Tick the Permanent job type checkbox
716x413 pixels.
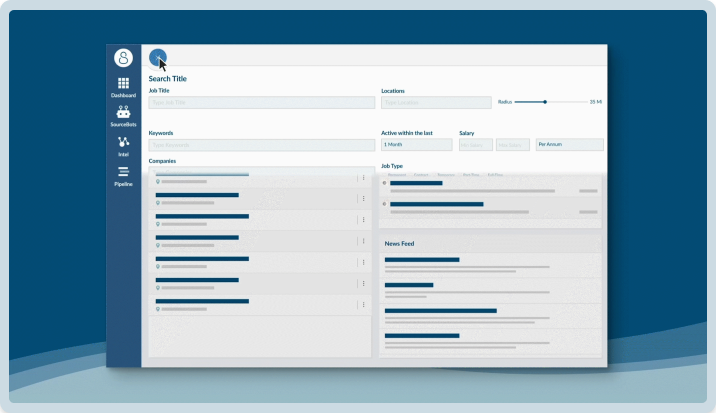click(x=384, y=175)
